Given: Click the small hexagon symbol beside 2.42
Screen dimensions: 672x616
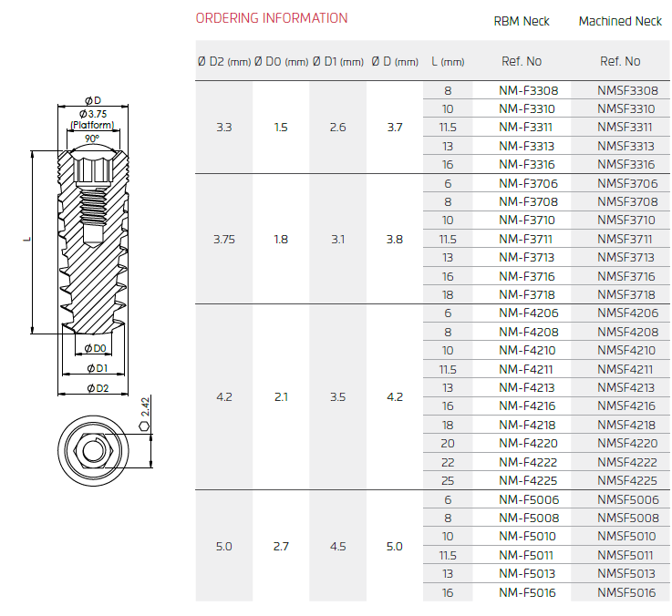Looking at the screenshot, I should point(144,426).
